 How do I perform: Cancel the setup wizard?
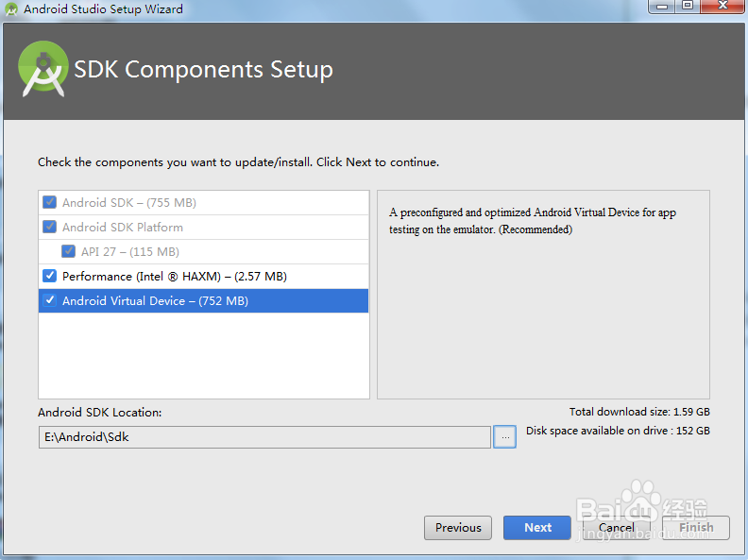(x=616, y=528)
